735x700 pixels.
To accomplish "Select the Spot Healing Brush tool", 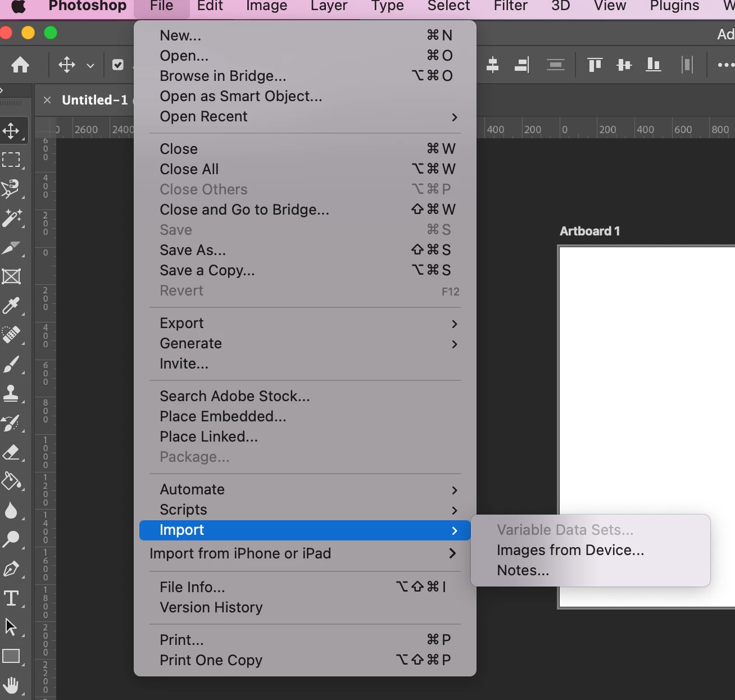I will (11, 335).
